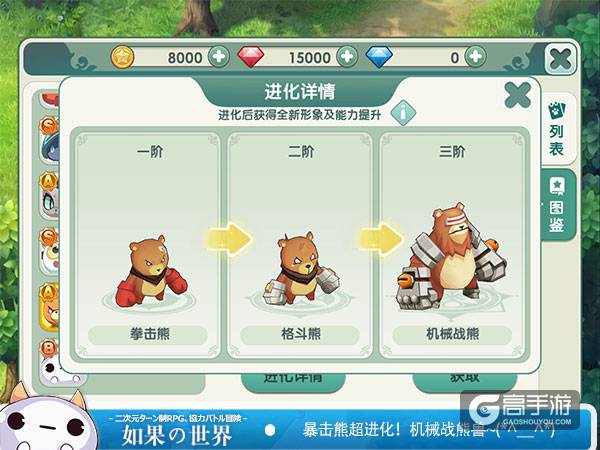The width and height of the screenshot is (600, 450).
Task: Switch to the 图鉴 tab
Action: 558,205
